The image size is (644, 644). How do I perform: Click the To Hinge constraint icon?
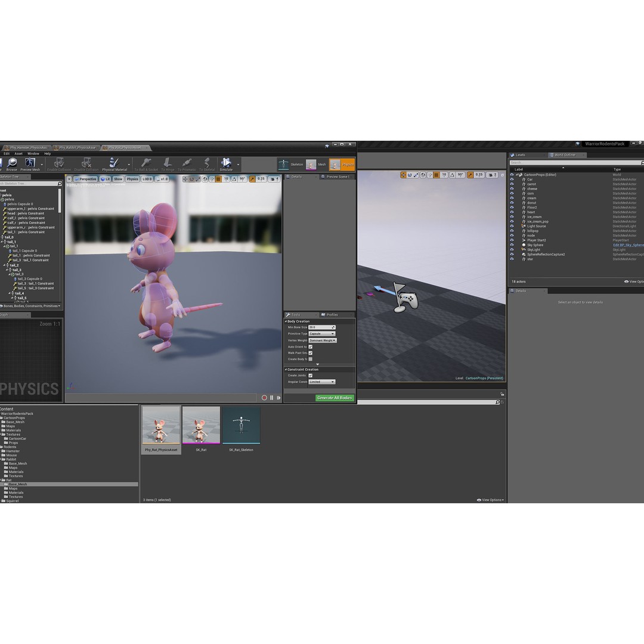click(168, 164)
